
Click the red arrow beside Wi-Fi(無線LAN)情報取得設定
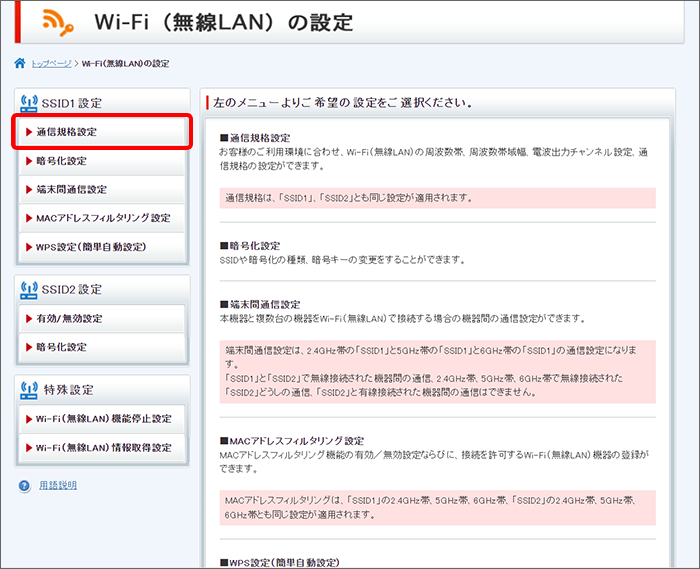(29, 447)
